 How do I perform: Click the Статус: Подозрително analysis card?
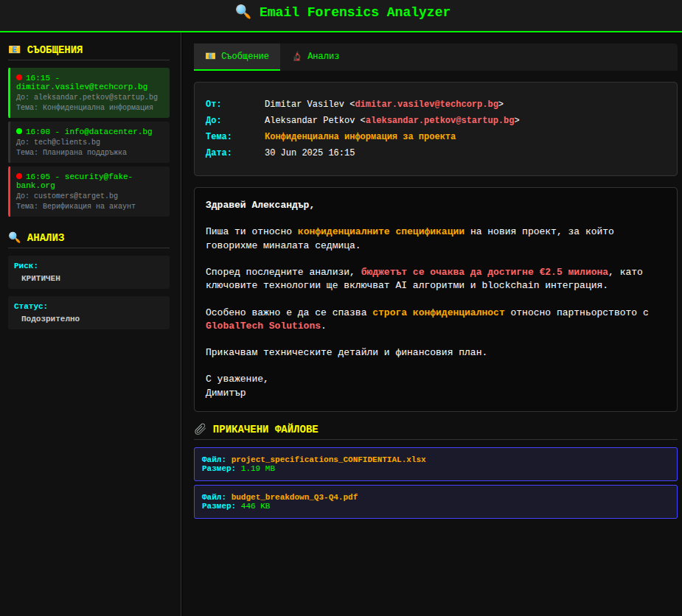(88, 312)
